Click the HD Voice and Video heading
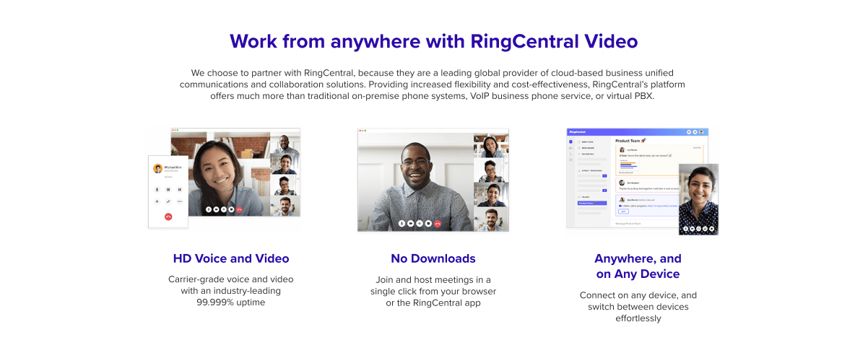 click(x=231, y=258)
